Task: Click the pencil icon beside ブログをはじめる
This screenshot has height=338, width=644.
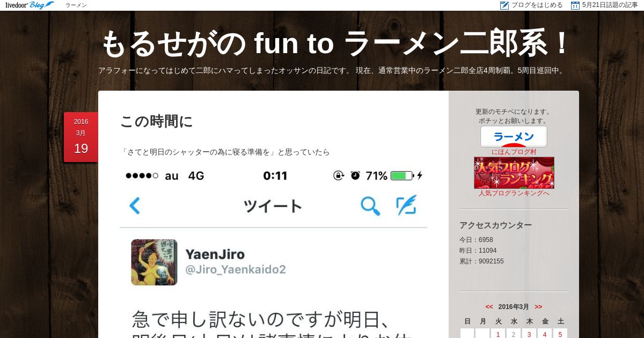Action: [504, 5]
